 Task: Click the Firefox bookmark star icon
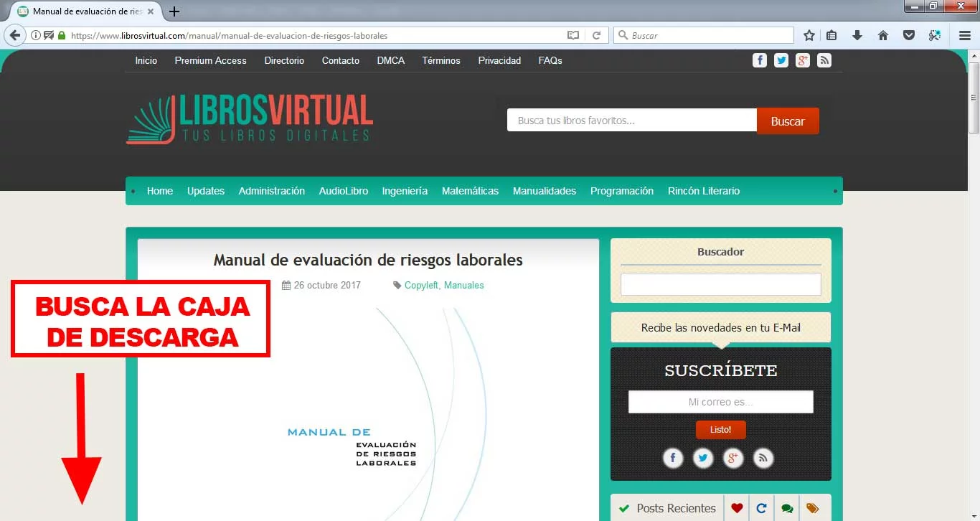(x=809, y=35)
